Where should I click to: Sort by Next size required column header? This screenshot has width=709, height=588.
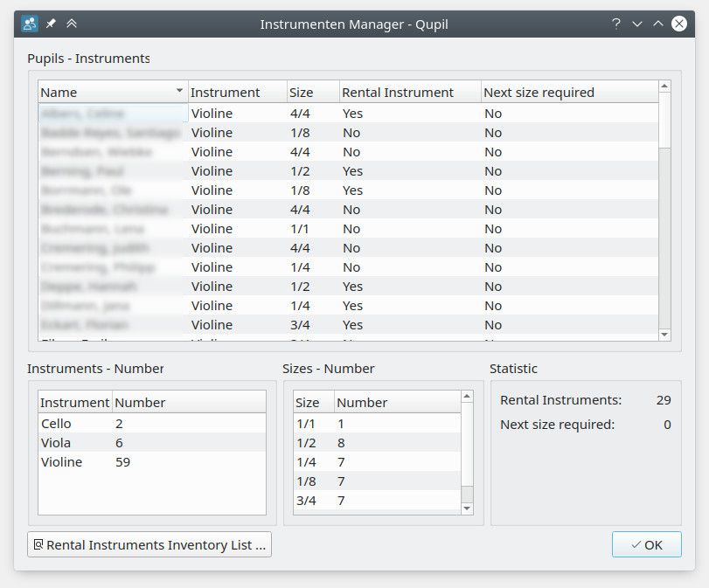[x=570, y=93]
